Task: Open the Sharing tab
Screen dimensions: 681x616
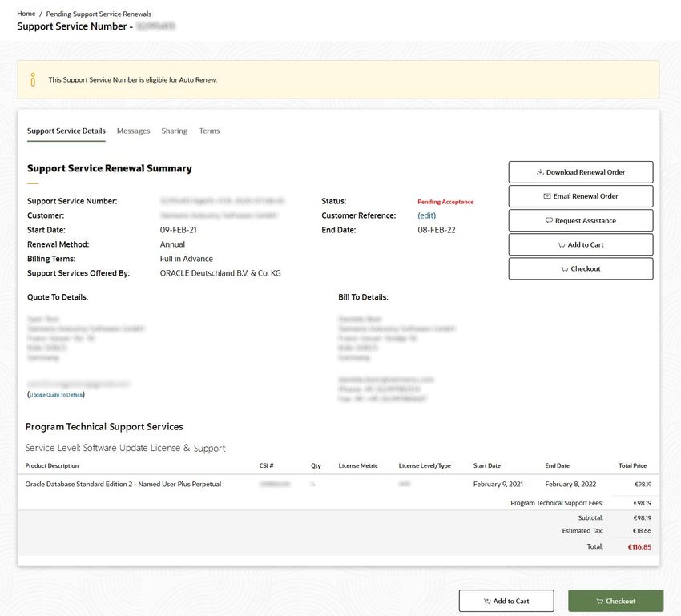Action: click(x=175, y=131)
